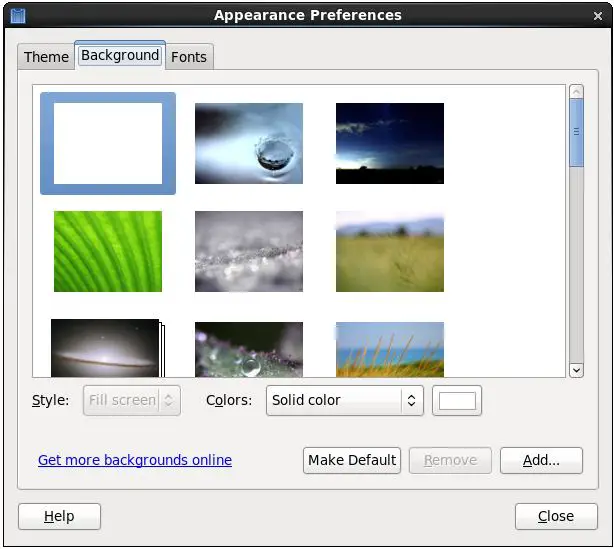Select the Background tab
Screen dimensions: 614x549
tap(120, 55)
